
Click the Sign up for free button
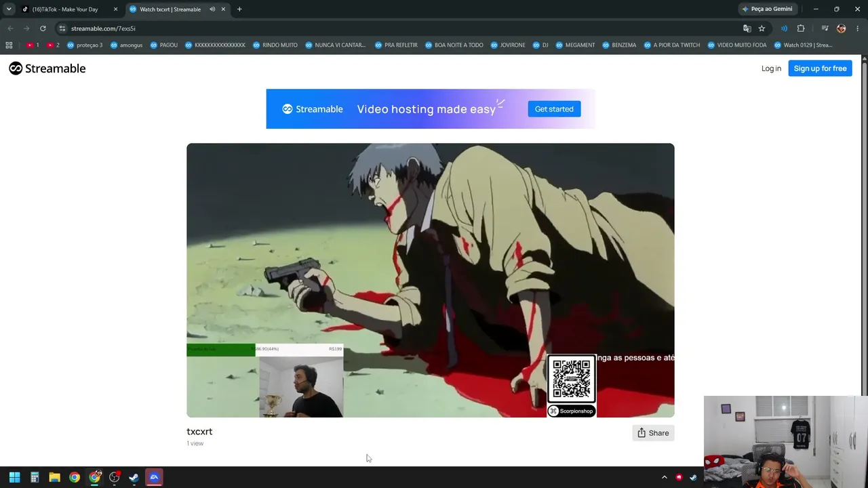820,68
